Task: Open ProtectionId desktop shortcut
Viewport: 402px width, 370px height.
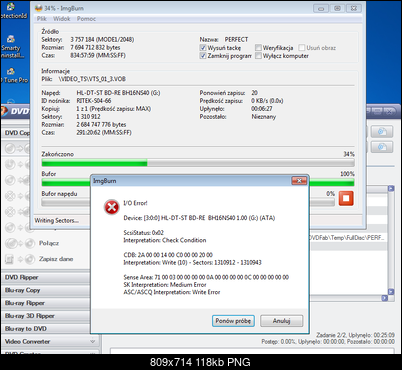Action: 11,10
